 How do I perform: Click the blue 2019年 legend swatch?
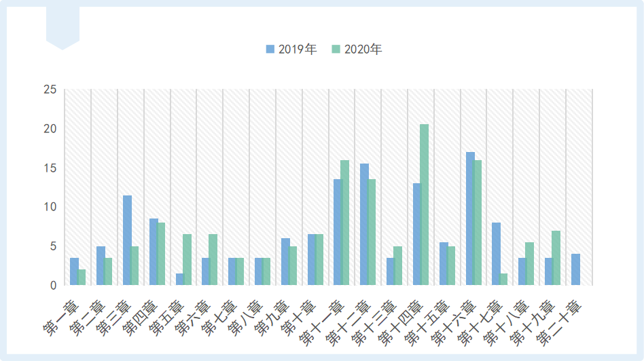pyautogui.click(x=270, y=50)
